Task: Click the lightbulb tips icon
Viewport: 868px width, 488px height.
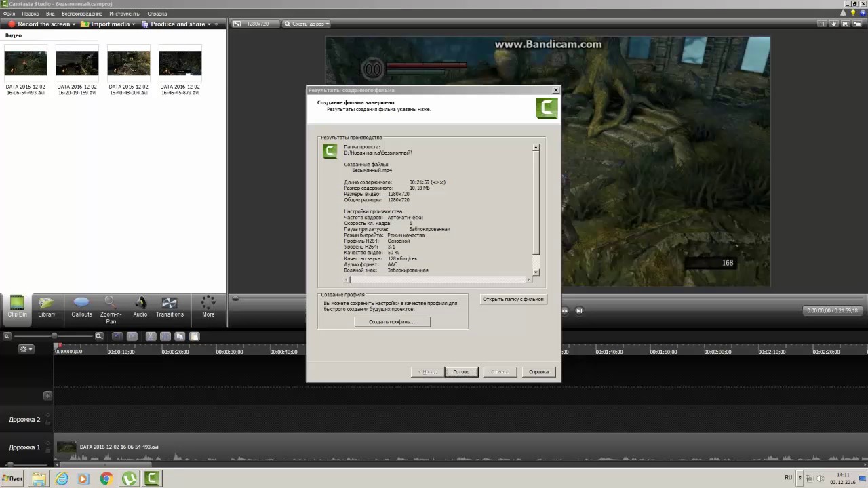Action: [853, 13]
